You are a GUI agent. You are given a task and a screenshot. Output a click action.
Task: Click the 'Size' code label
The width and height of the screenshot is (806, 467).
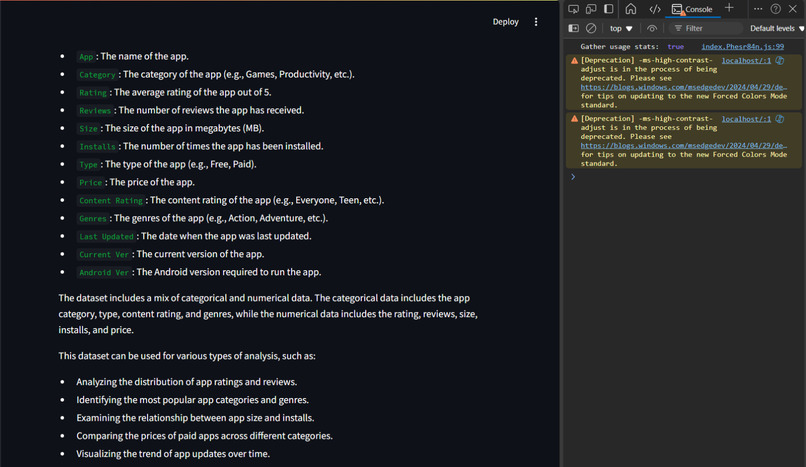click(88, 128)
